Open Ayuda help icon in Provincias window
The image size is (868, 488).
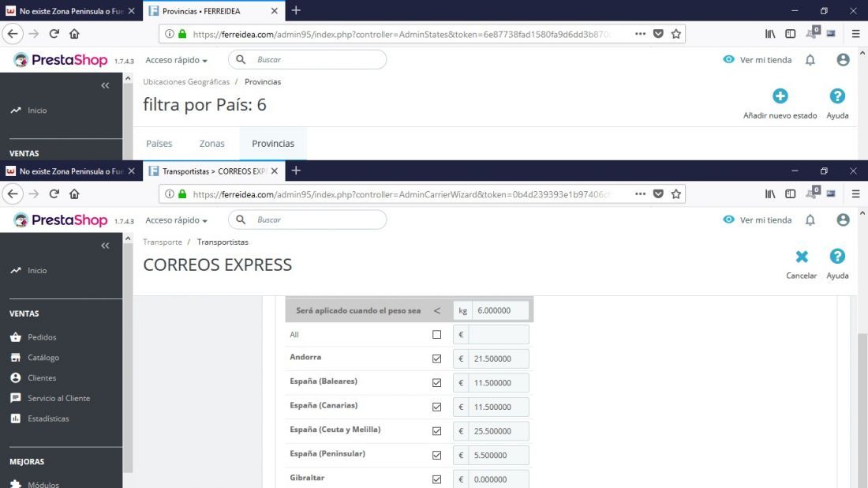[x=837, y=96]
